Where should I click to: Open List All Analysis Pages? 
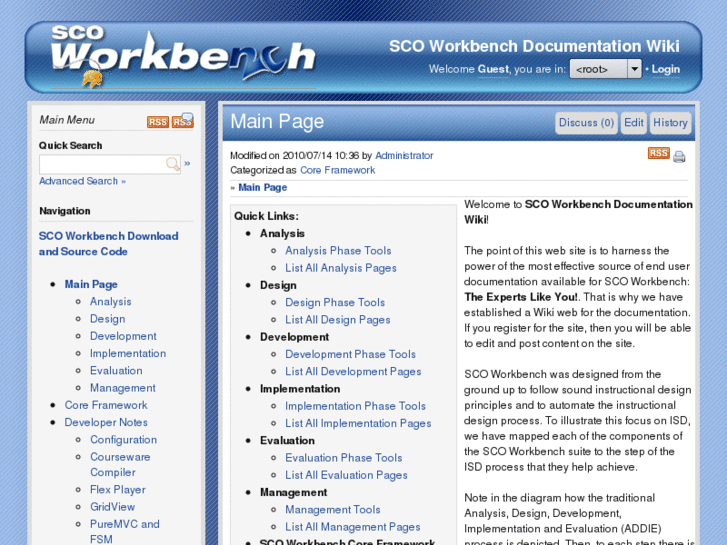pos(341,268)
